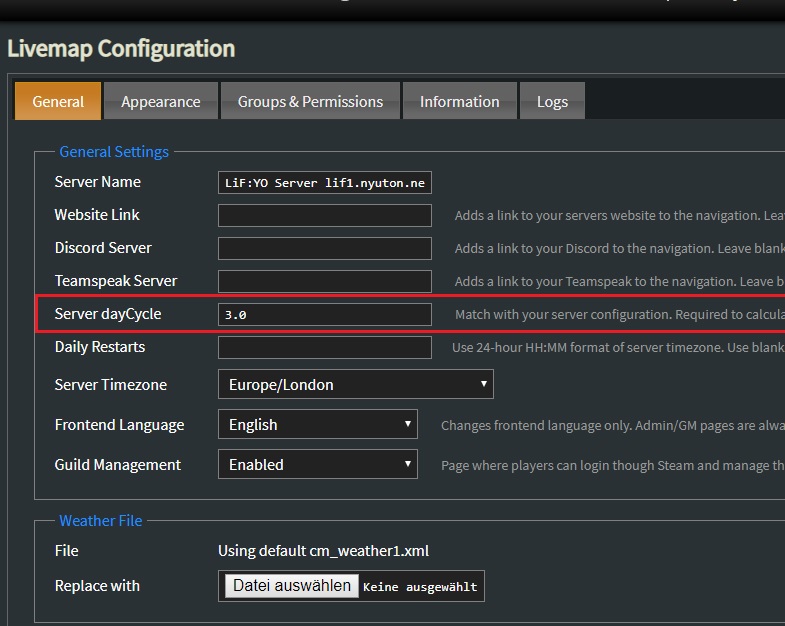Image resolution: width=785 pixels, height=626 pixels.
Task: Click the Weather File section title
Action: click(100, 520)
